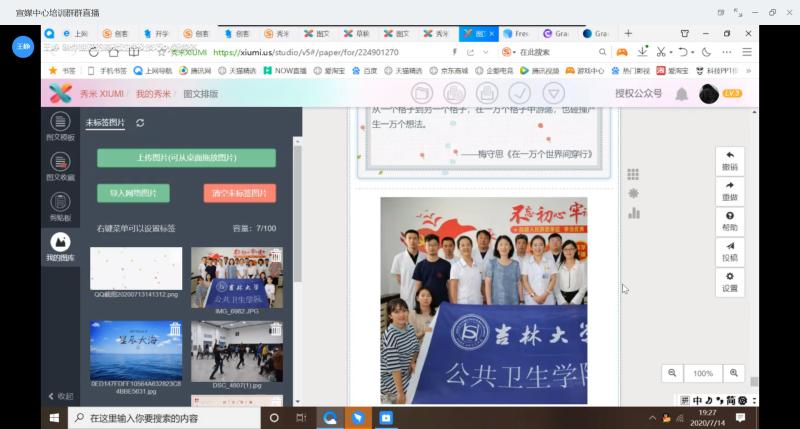Open the 图文收藏 sidebar panel
The height and width of the screenshot is (429, 800).
pyautogui.click(x=60, y=166)
